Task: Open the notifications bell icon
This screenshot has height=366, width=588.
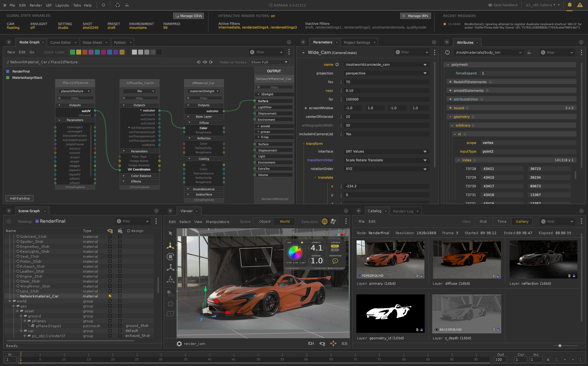Action: click(569, 5)
